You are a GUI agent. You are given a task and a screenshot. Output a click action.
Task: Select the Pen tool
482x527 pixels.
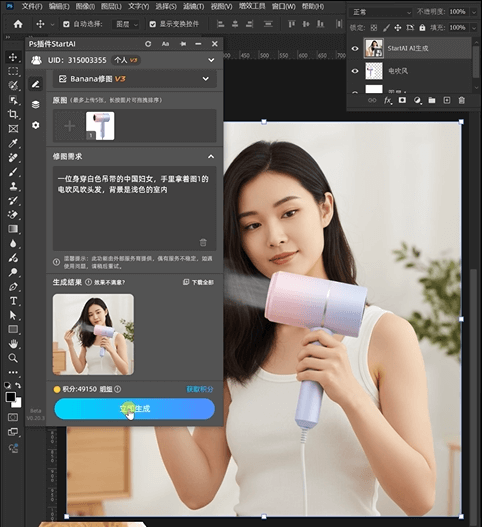coord(13,287)
